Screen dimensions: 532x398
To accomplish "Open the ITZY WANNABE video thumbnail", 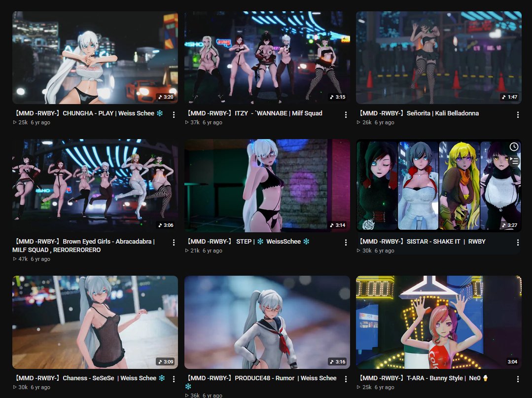I will coord(267,58).
